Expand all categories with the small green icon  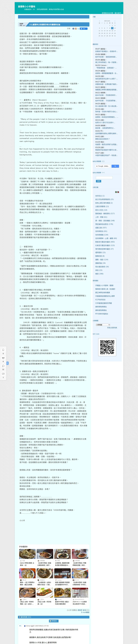[x=116, y=192]
